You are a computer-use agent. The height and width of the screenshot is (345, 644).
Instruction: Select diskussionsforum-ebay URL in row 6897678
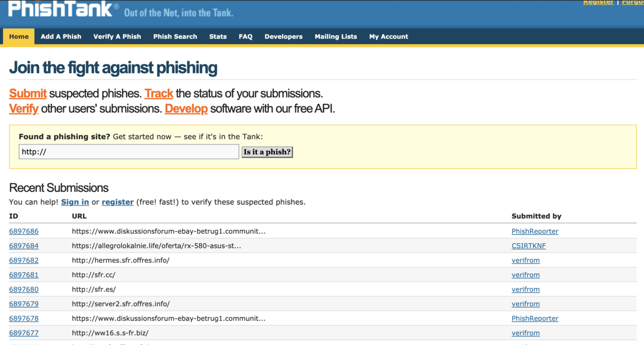[169, 318]
